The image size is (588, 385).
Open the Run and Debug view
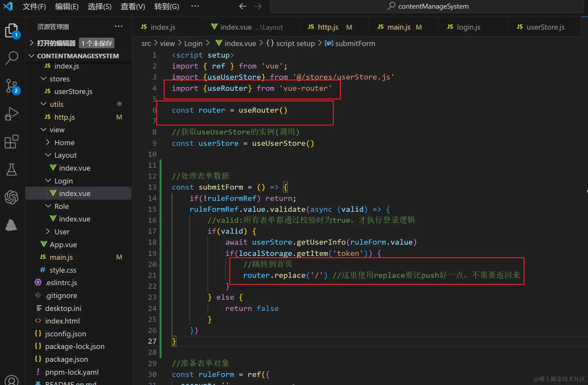12,114
